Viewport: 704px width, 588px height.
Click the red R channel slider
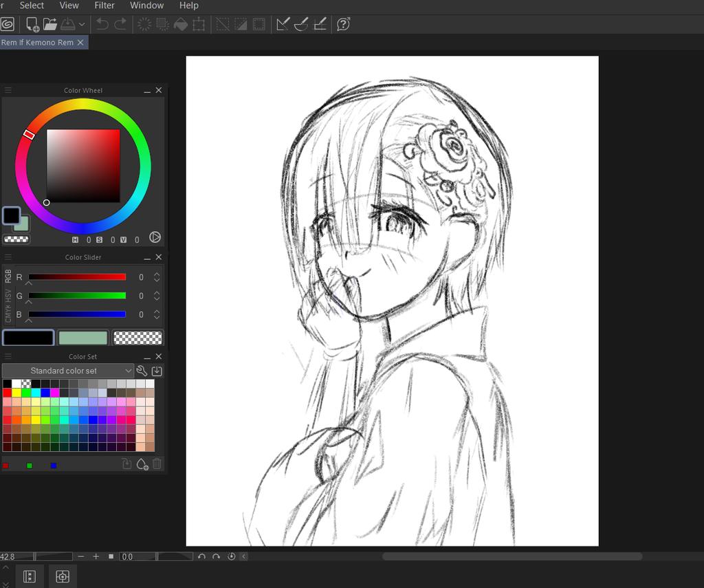(x=77, y=277)
